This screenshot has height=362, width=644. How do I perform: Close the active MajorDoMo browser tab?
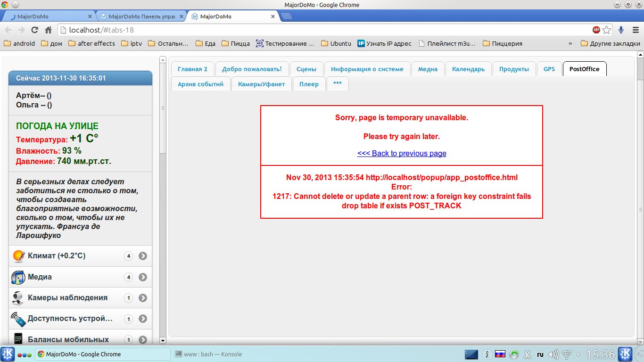pos(272,16)
